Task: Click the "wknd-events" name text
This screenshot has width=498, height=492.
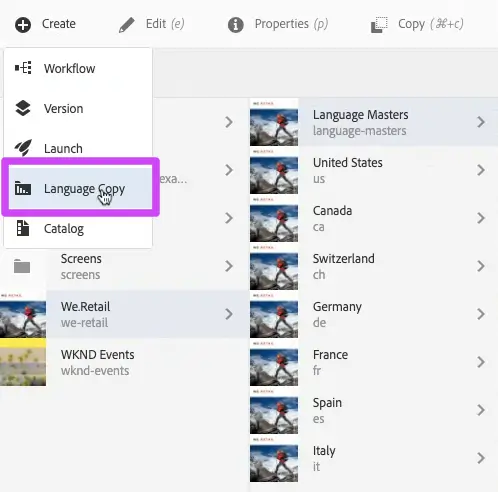Action: tap(95, 371)
